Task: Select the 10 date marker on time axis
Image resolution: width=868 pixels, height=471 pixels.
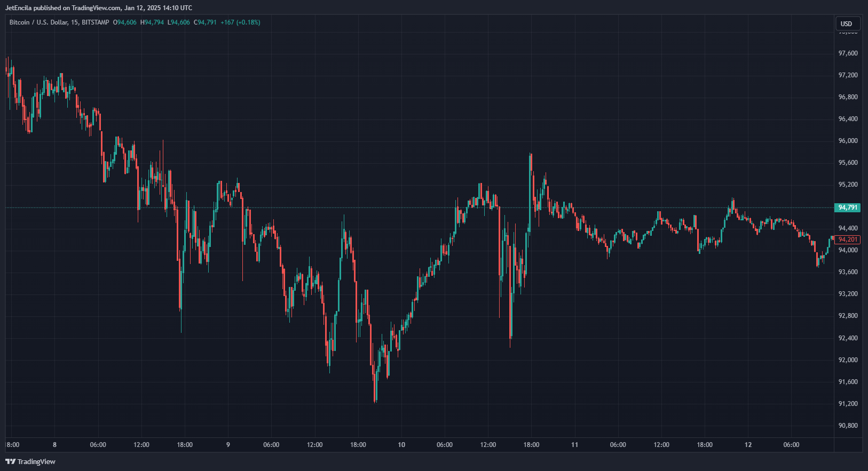Action: pos(401,445)
